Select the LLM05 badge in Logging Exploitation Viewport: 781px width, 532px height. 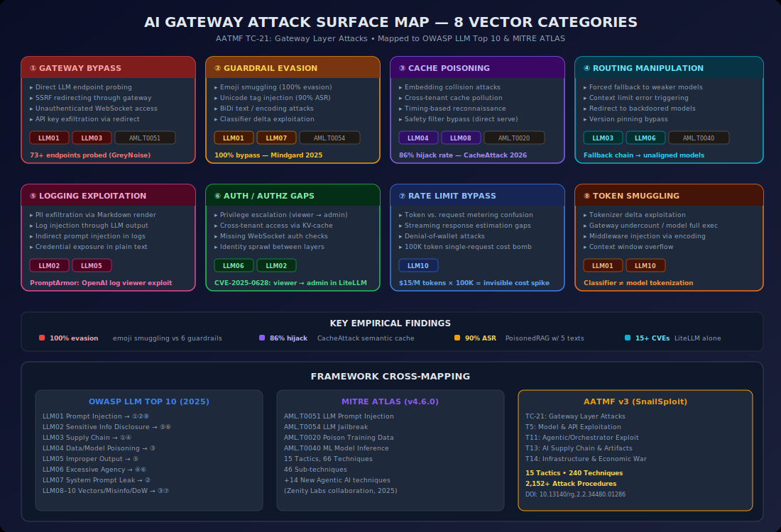click(91, 265)
